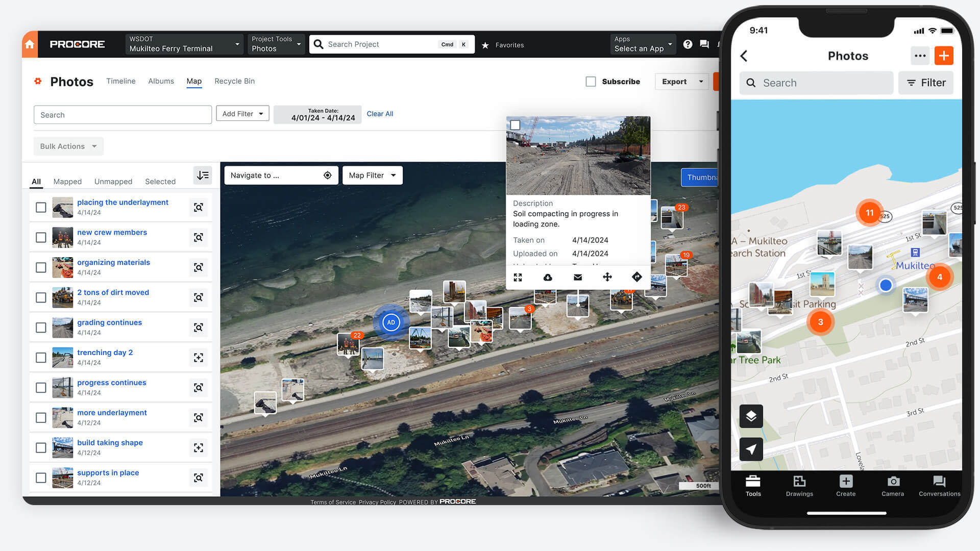Check the placing the underlayment checkbox
Viewport: 980px width, 551px height.
[x=40, y=207]
